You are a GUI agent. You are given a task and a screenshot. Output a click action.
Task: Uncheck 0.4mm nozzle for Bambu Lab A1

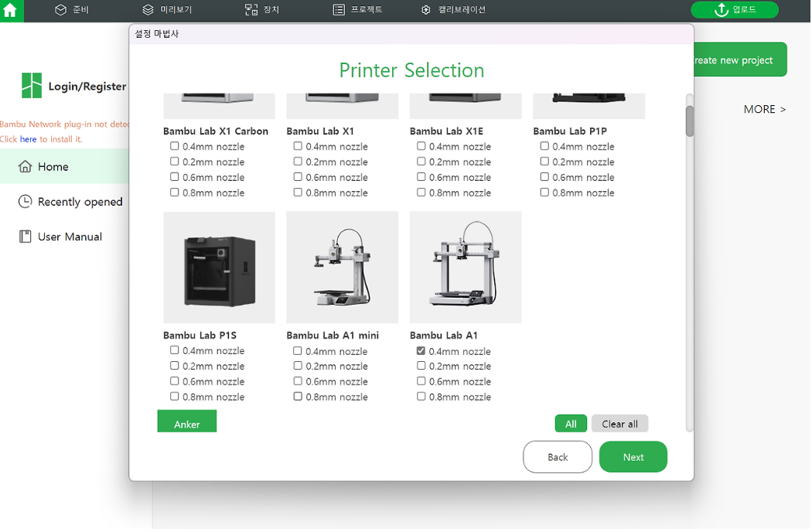(x=421, y=351)
